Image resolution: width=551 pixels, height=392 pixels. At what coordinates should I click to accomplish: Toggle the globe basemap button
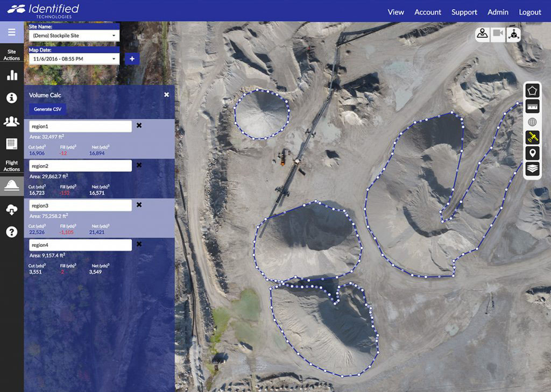(532, 122)
